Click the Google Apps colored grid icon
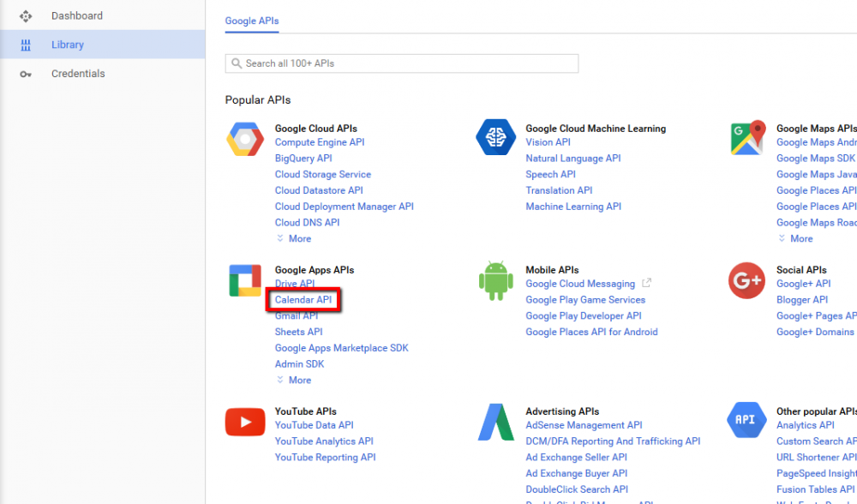857x504 pixels. [x=245, y=279]
